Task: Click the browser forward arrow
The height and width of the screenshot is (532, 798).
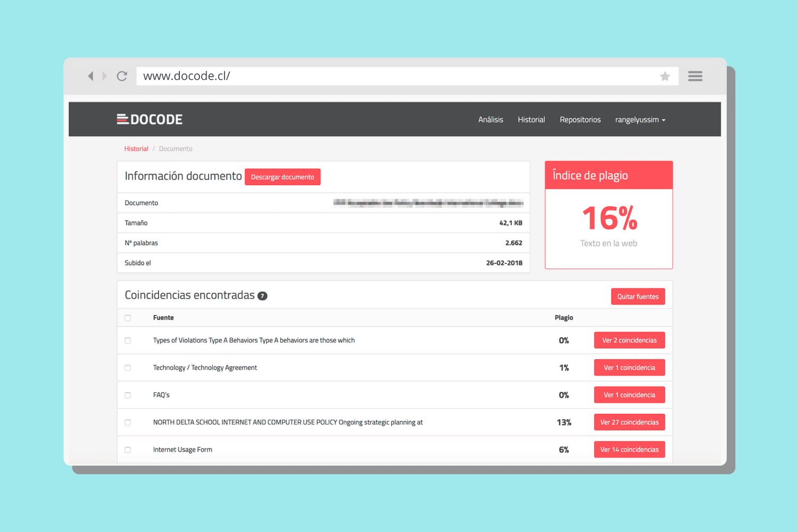Action: point(105,76)
